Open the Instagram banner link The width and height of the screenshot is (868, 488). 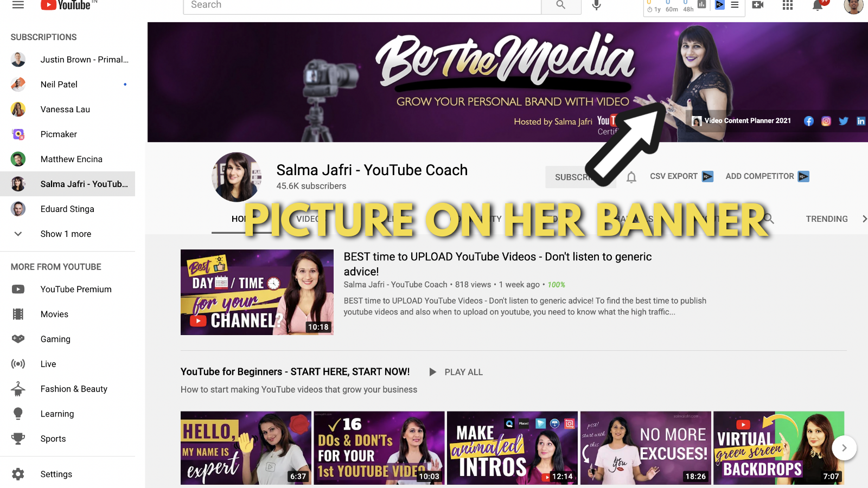826,121
